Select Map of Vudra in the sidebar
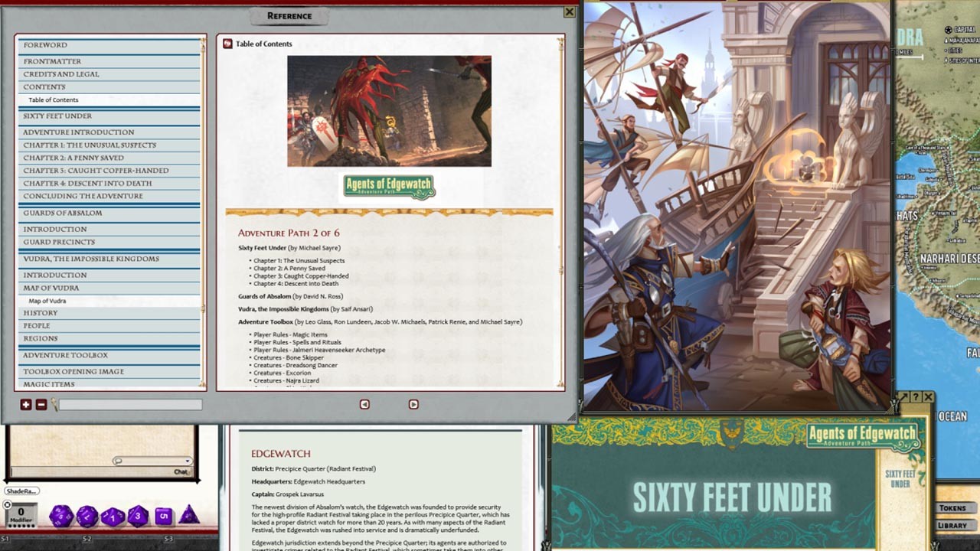Screen dimensions: 980x551 pyautogui.click(x=109, y=300)
